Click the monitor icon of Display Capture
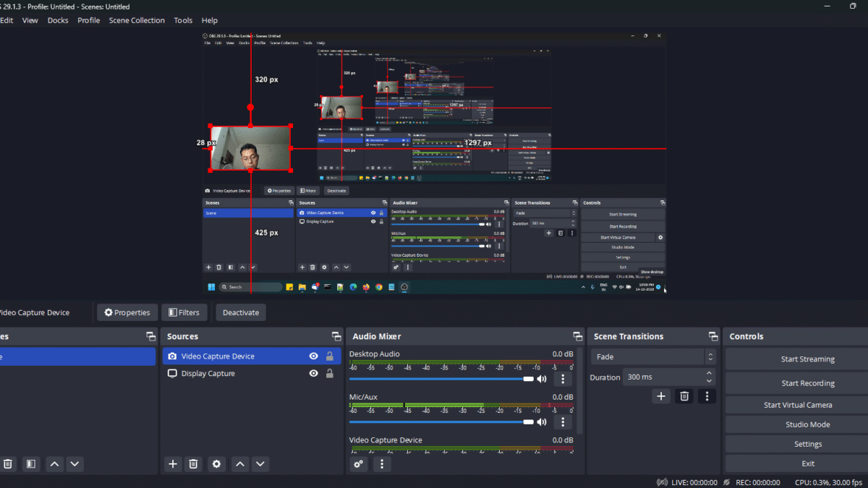The width and height of the screenshot is (868, 488). tap(172, 374)
